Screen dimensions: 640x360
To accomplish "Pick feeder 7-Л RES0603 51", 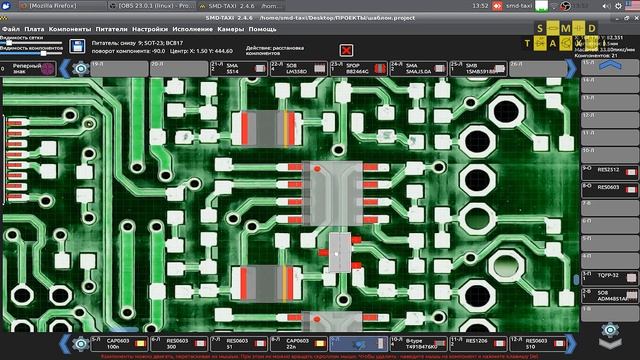I will click(239, 344).
